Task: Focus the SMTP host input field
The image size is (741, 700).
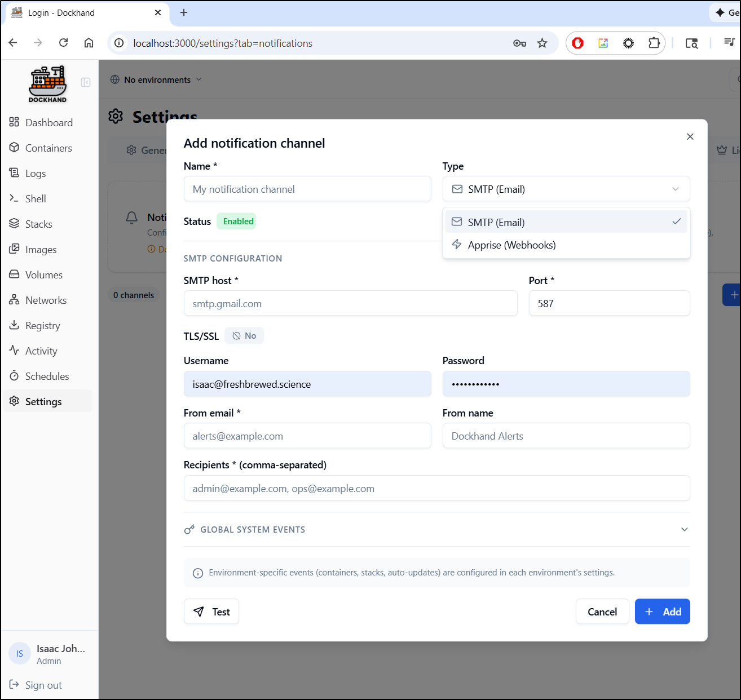Action: (350, 304)
